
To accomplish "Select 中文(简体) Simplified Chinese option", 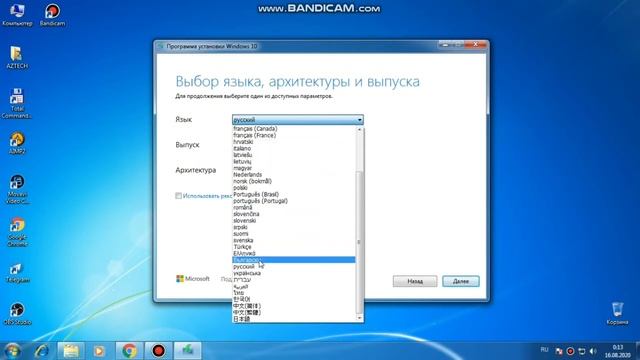I will pos(294,306).
